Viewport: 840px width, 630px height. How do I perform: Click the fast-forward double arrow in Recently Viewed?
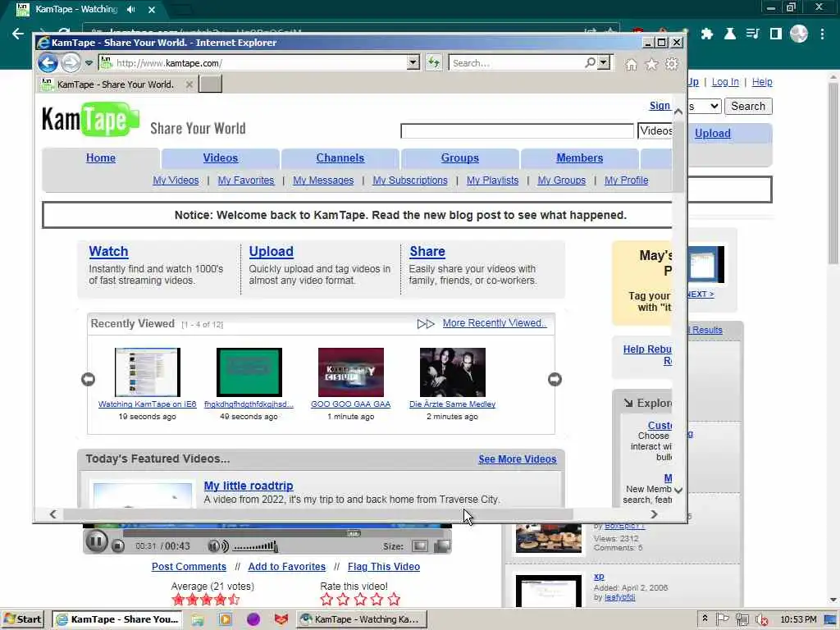point(426,323)
